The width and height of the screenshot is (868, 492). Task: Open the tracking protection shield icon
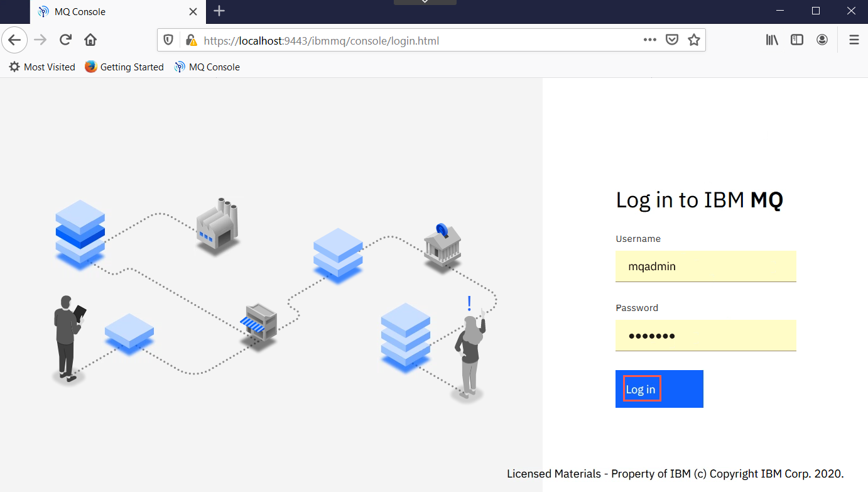pyautogui.click(x=168, y=40)
